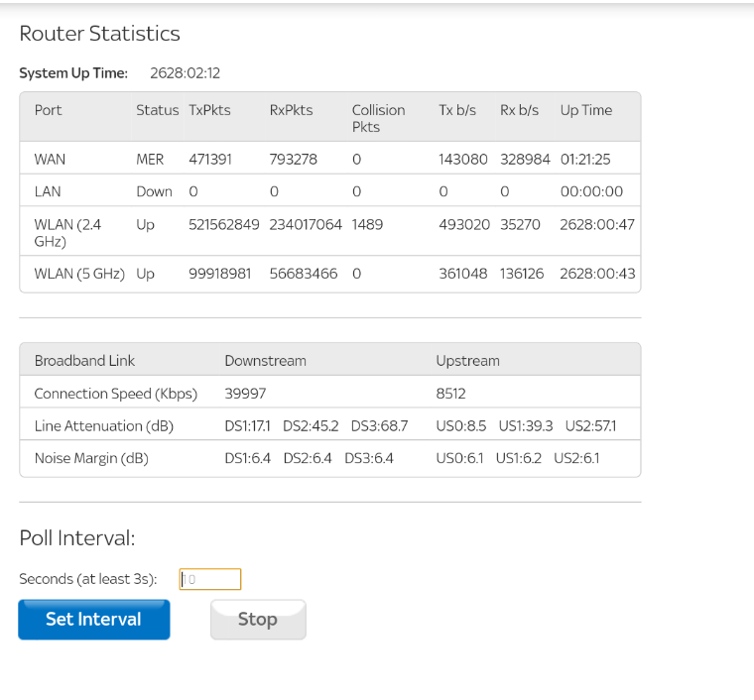Click the Set Interval button

pos(93,619)
